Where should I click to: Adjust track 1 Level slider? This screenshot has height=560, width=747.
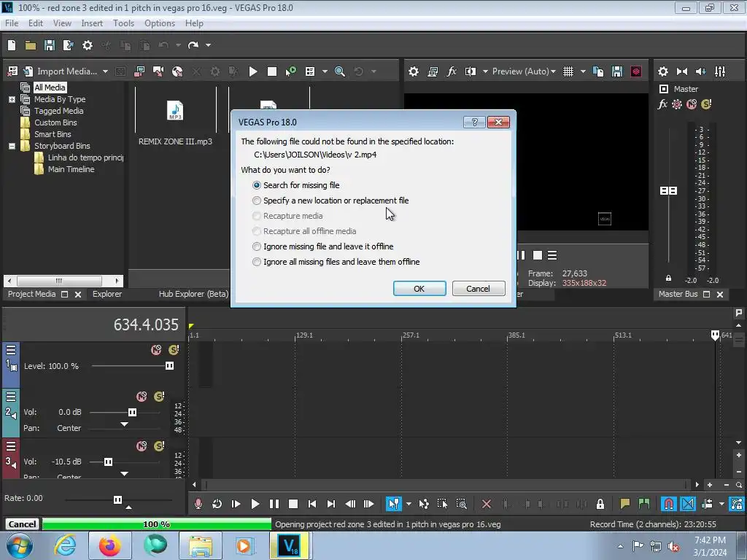pyautogui.click(x=169, y=366)
